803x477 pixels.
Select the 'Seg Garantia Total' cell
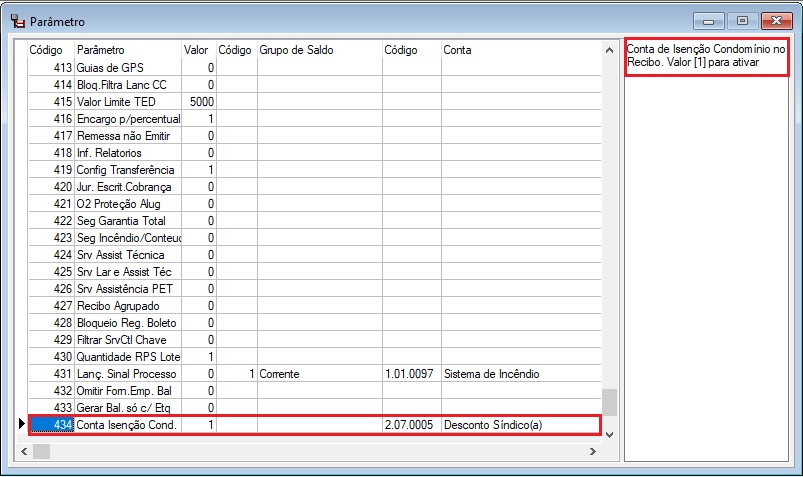(x=128, y=221)
